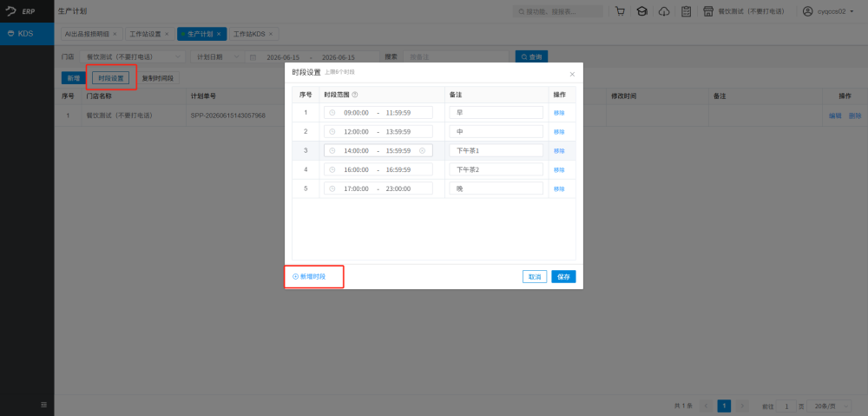Switch to 生产计划 tab
Image resolution: width=868 pixels, height=416 pixels.
click(x=200, y=34)
